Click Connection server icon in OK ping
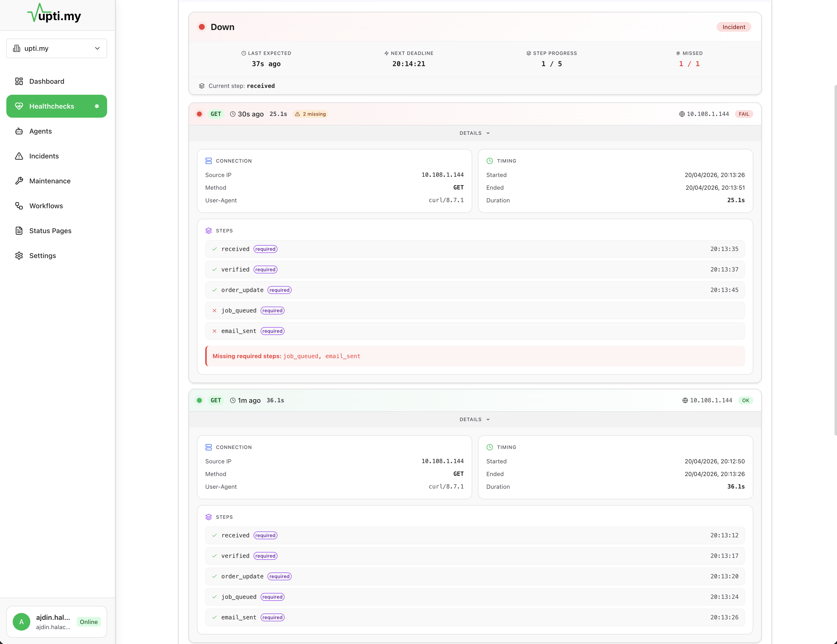This screenshot has width=837, height=644. click(x=209, y=447)
